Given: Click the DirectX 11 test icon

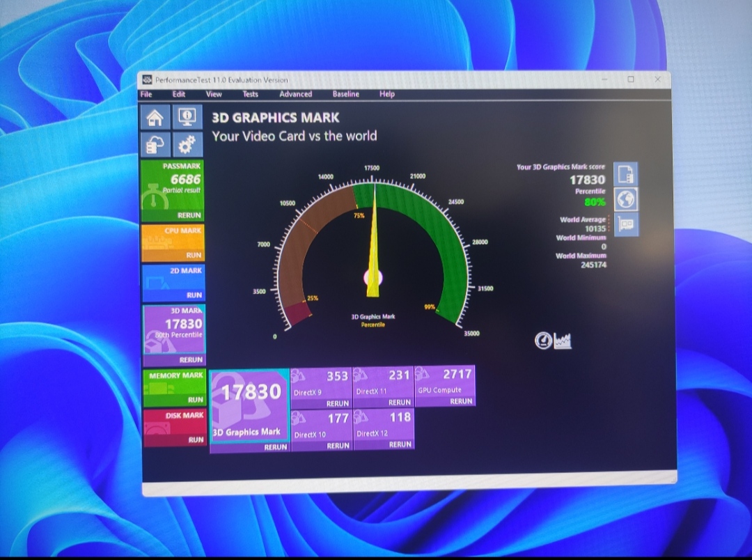Looking at the screenshot, I should tap(360, 375).
